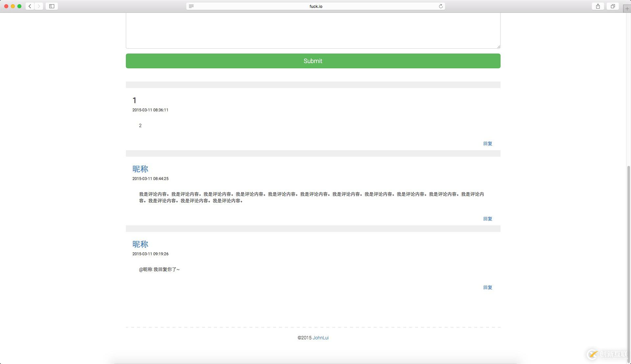Click the second 昵称 commenter name
Image resolution: width=631 pixels, height=364 pixels.
point(140,244)
